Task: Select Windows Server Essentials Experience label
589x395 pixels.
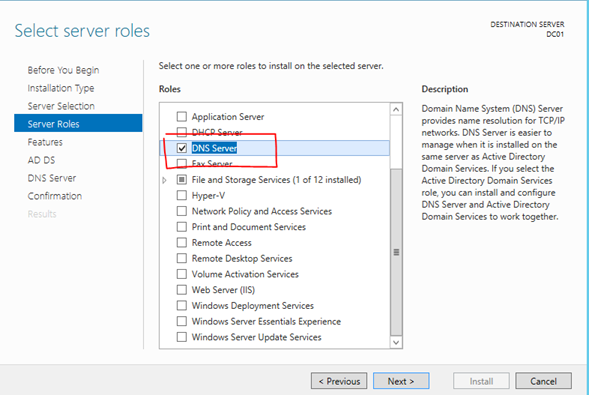Action: coord(266,322)
